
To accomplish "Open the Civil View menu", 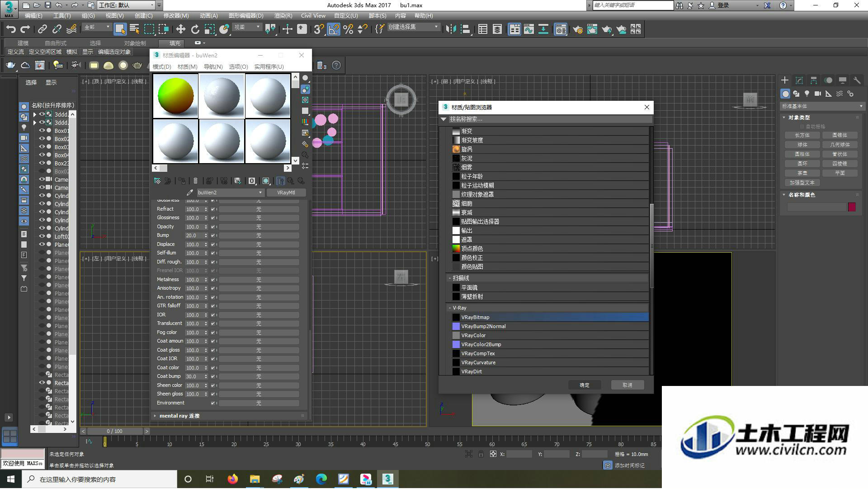I will pos(313,15).
